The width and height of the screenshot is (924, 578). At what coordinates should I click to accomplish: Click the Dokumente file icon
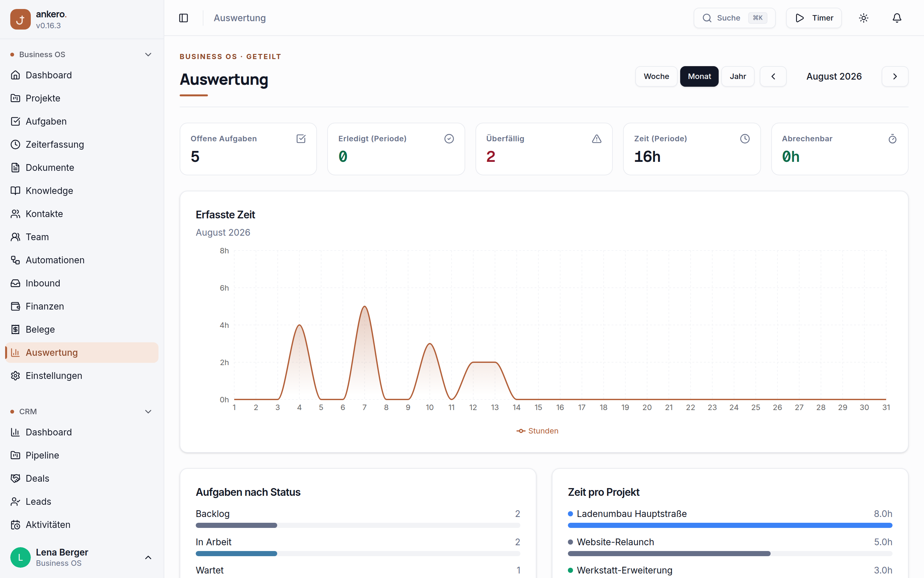(15, 167)
